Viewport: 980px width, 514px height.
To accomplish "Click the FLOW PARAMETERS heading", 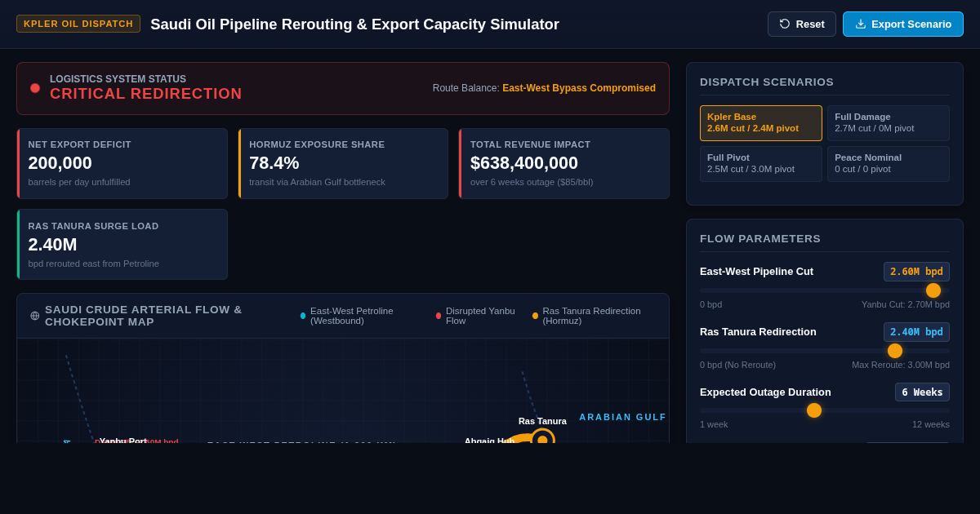I will (760, 238).
